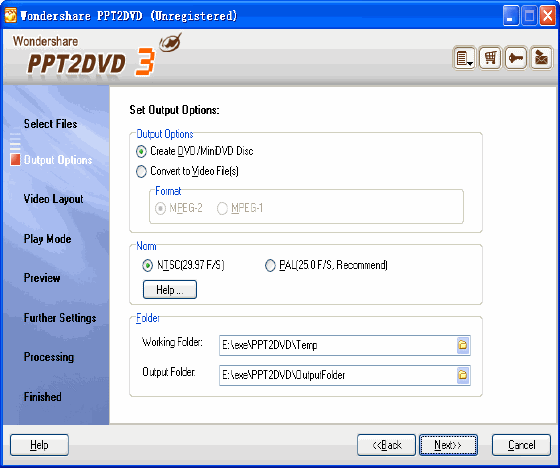The width and height of the screenshot is (560, 468).
Task: Open Finished step in sidebar
Action: coord(42,397)
